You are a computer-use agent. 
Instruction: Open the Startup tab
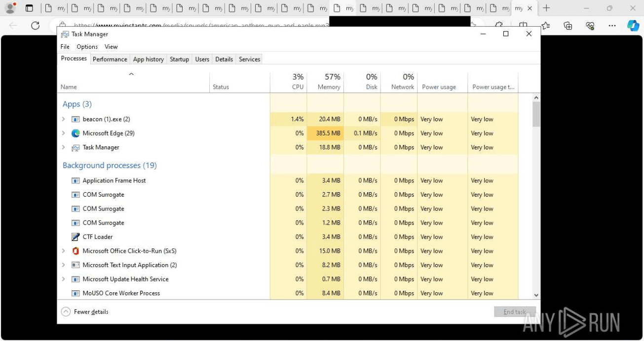click(179, 59)
